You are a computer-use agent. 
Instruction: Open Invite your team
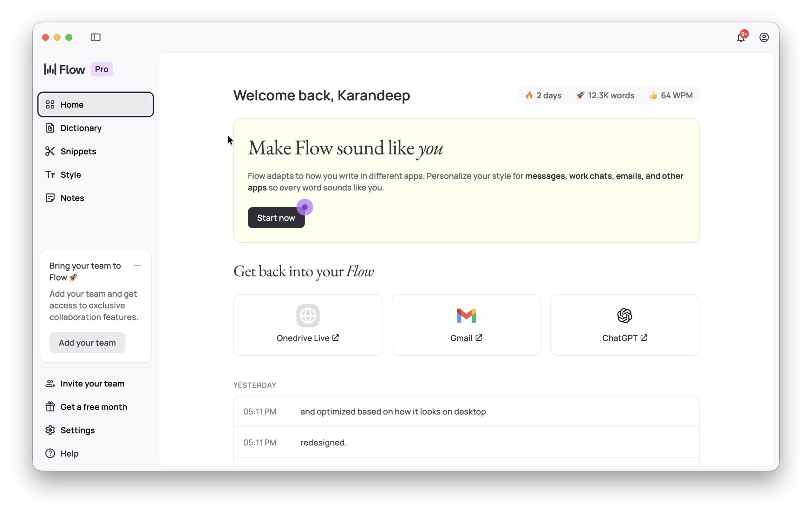92,384
